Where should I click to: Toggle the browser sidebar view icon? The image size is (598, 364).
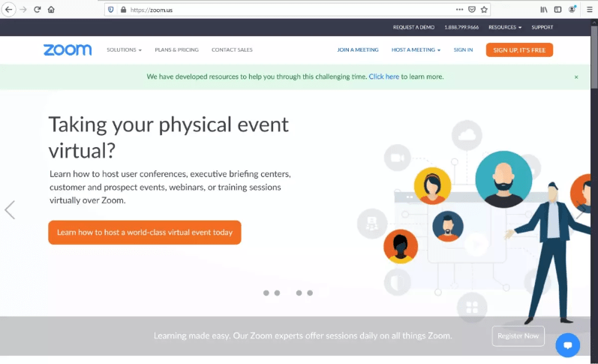(557, 10)
